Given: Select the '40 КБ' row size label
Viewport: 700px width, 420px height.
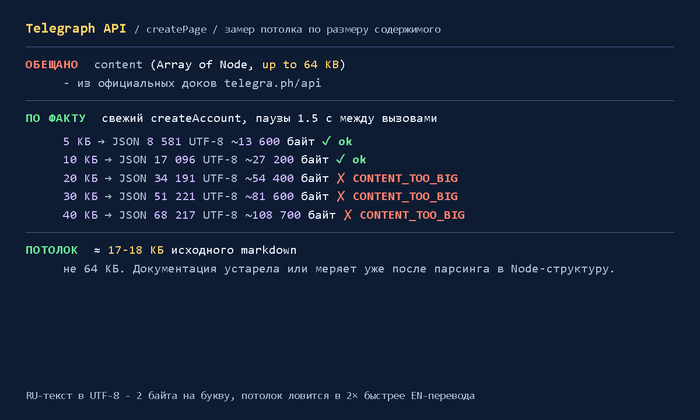Looking at the screenshot, I should [x=80, y=215].
